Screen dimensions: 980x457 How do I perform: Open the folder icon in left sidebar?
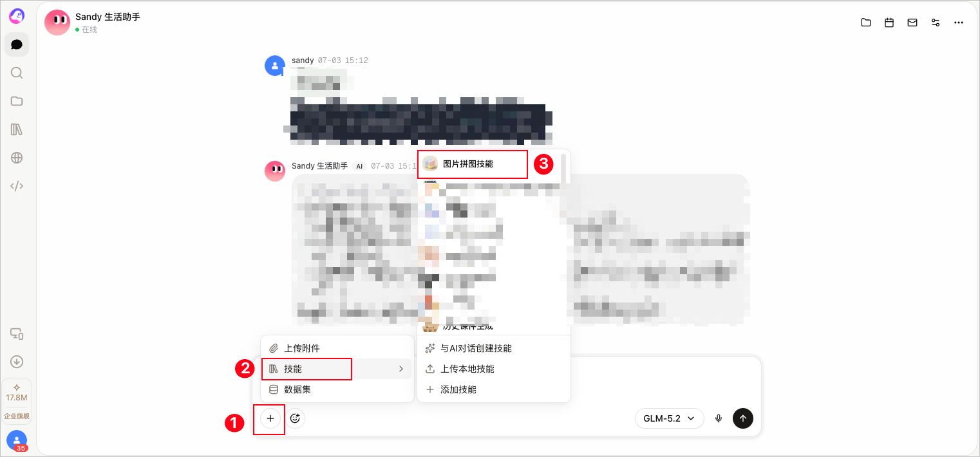coord(17,101)
